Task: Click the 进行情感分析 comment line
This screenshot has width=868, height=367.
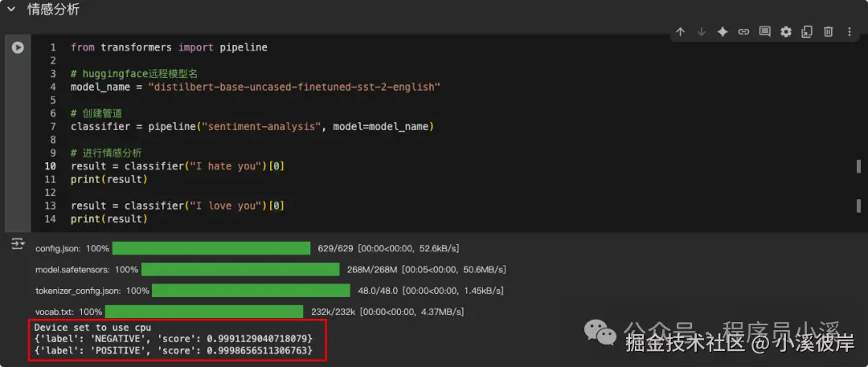Action: [107, 153]
